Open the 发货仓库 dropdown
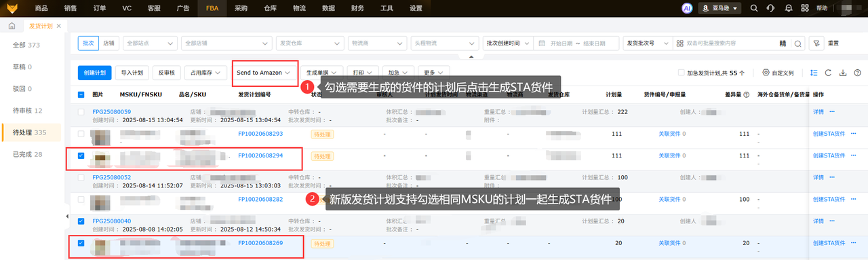This screenshot has width=868, height=260. pyautogui.click(x=310, y=43)
